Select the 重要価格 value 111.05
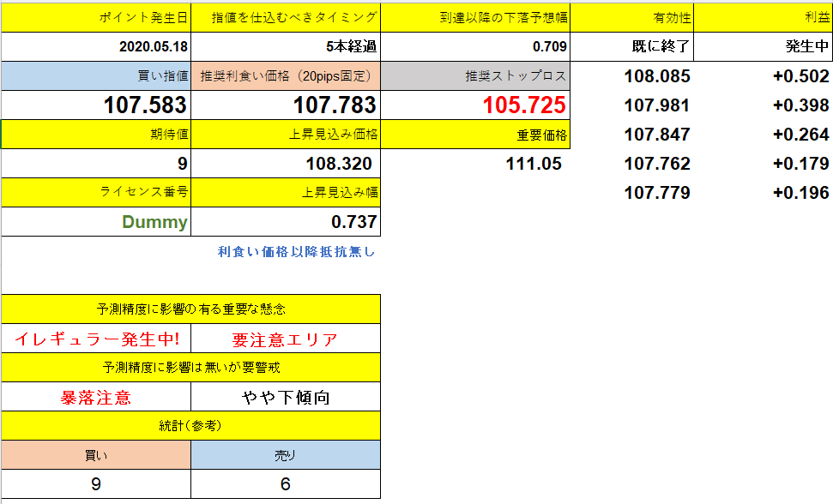The width and height of the screenshot is (833, 504). [x=532, y=163]
